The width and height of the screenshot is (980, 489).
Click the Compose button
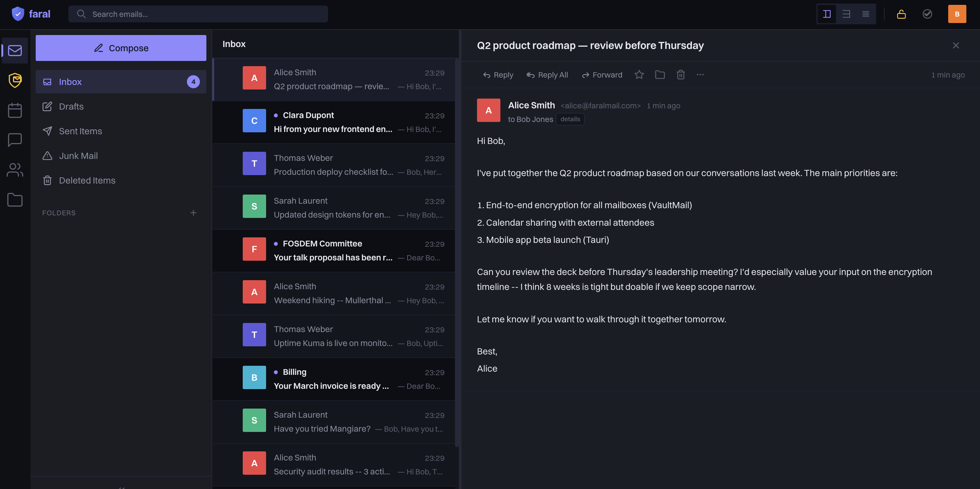(x=121, y=48)
